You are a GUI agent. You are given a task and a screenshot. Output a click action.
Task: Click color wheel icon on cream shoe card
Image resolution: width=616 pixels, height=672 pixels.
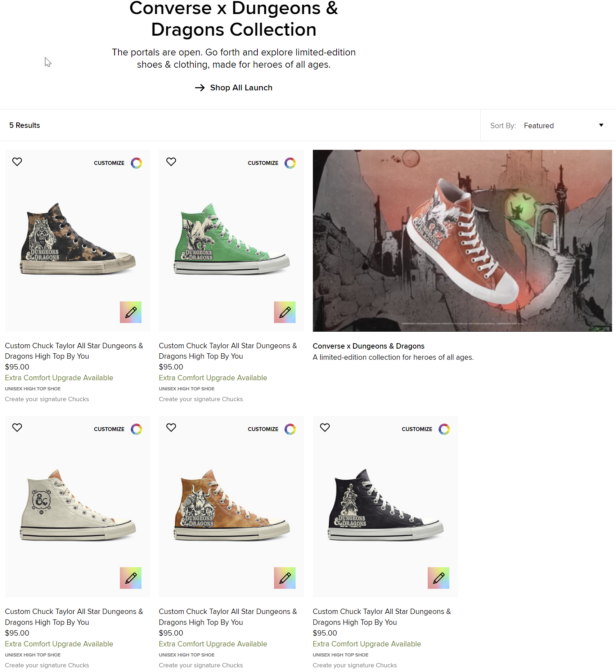[136, 429]
